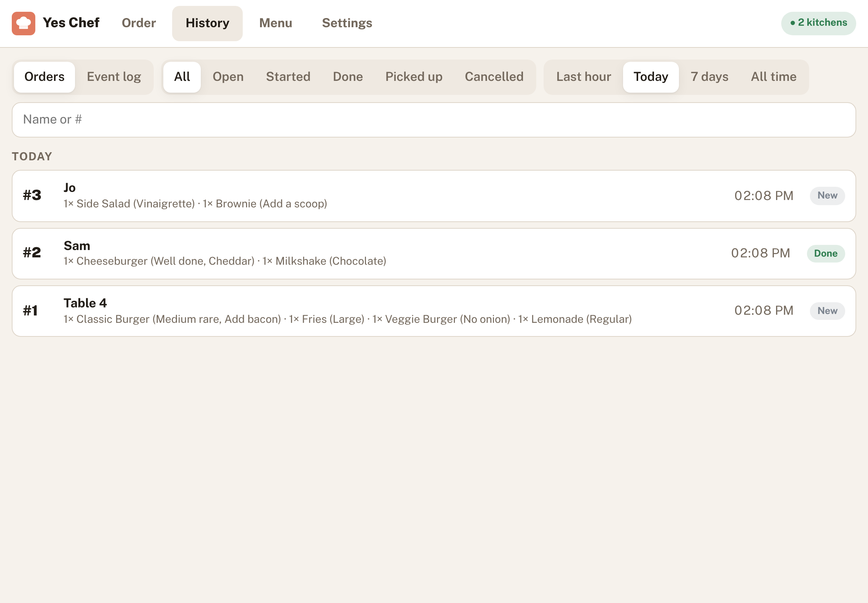
Task: Show only Done orders
Action: [x=348, y=77]
